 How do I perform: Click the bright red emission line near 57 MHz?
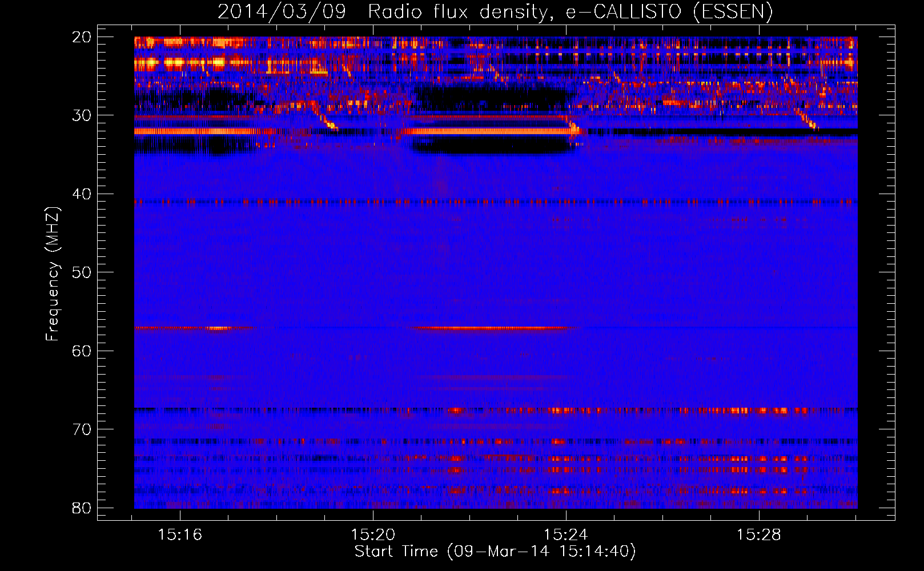[x=492, y=328]
